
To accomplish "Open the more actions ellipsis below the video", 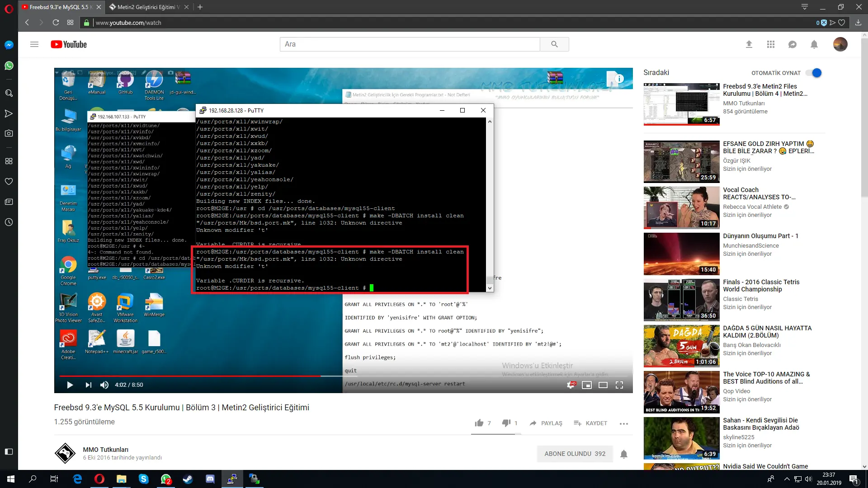I will [x=624, y=423].
